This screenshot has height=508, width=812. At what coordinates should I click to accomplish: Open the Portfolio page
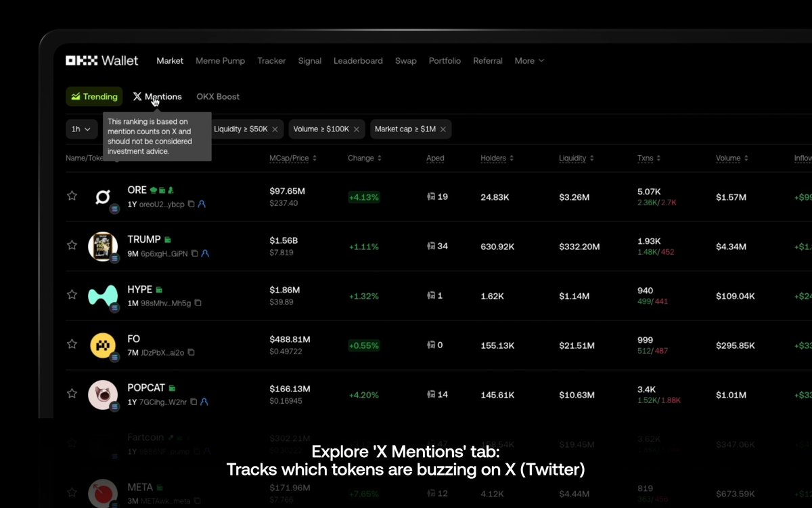click(x=445, y=61)
